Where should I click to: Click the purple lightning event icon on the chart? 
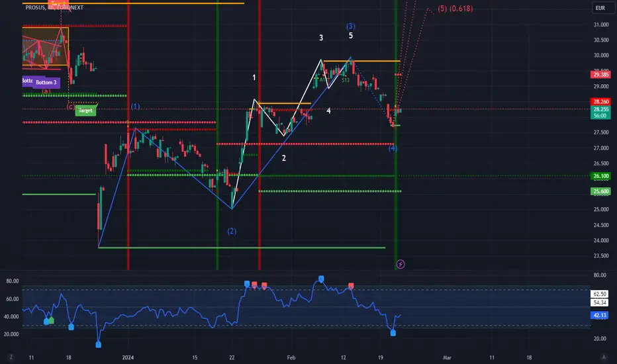(x=400, y=264)
